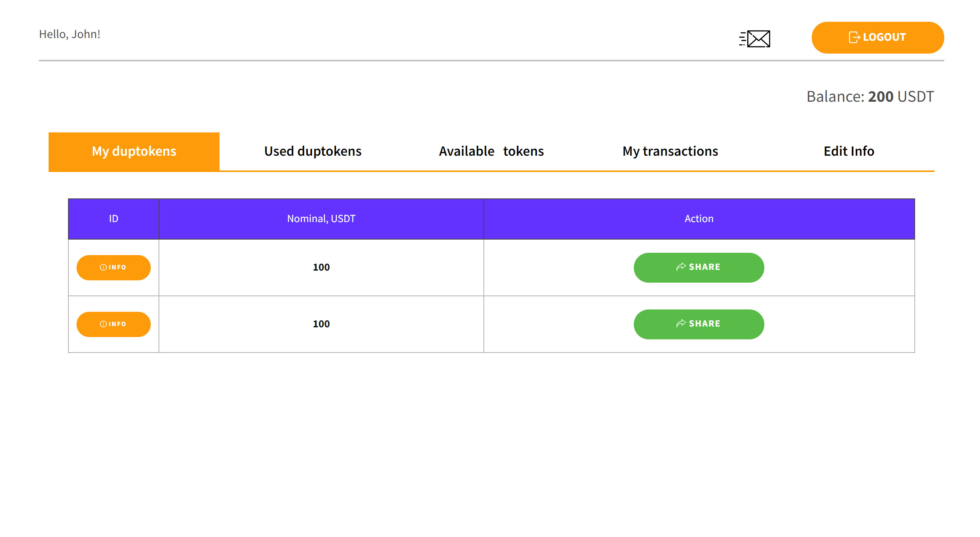Open the Edit Info tab
The image size is (980, 537).
click(848, 151)
